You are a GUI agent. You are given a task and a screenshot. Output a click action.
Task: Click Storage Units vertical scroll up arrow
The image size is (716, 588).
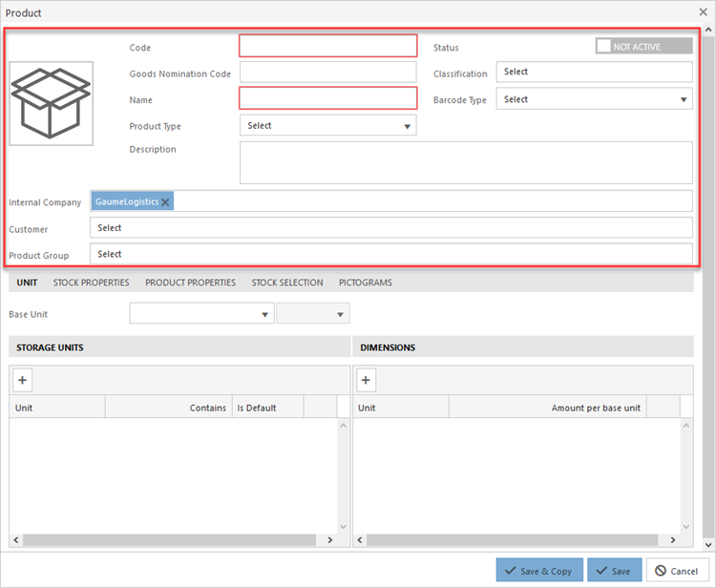344,426
